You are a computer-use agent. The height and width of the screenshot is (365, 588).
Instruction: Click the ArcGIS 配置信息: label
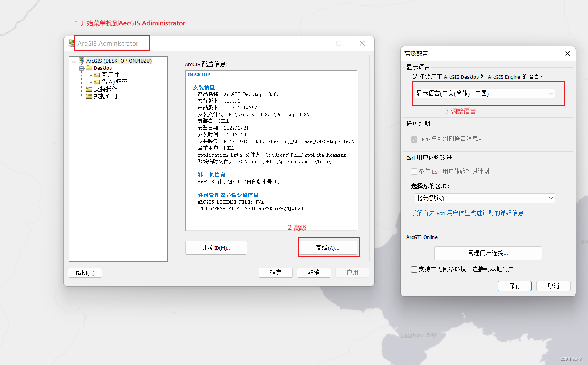tap(206, 64)
